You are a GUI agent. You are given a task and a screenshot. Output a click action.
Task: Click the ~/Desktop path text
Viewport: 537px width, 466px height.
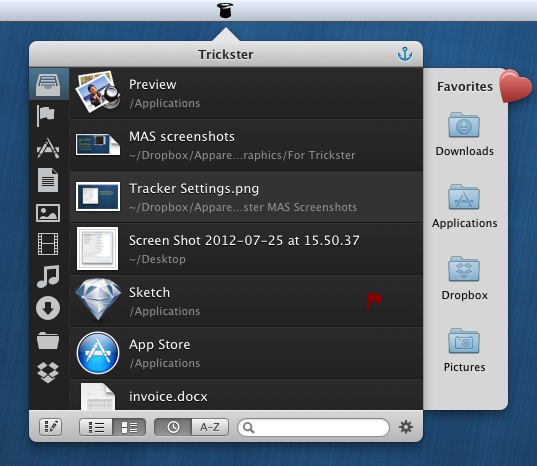tap(157, 259)
